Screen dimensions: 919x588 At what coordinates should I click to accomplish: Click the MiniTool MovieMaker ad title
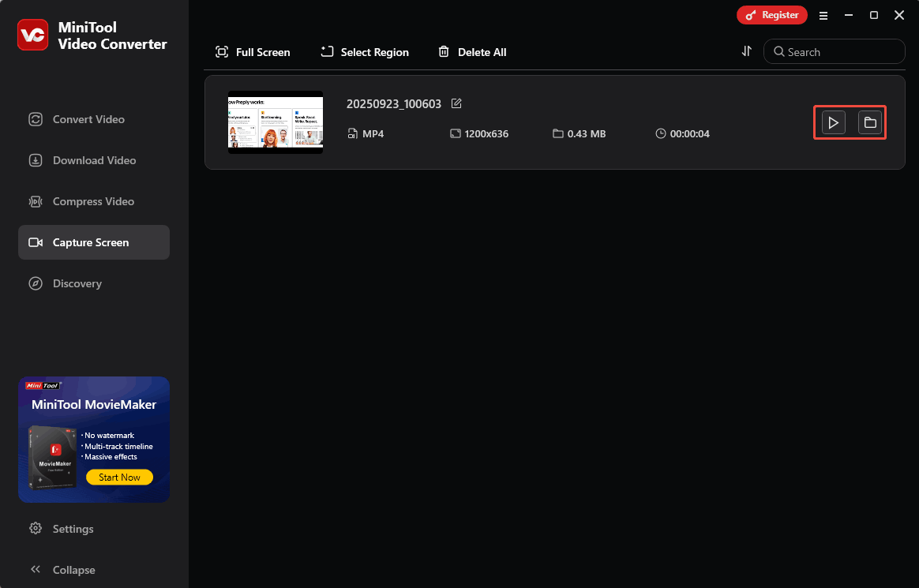click(94, 405)
